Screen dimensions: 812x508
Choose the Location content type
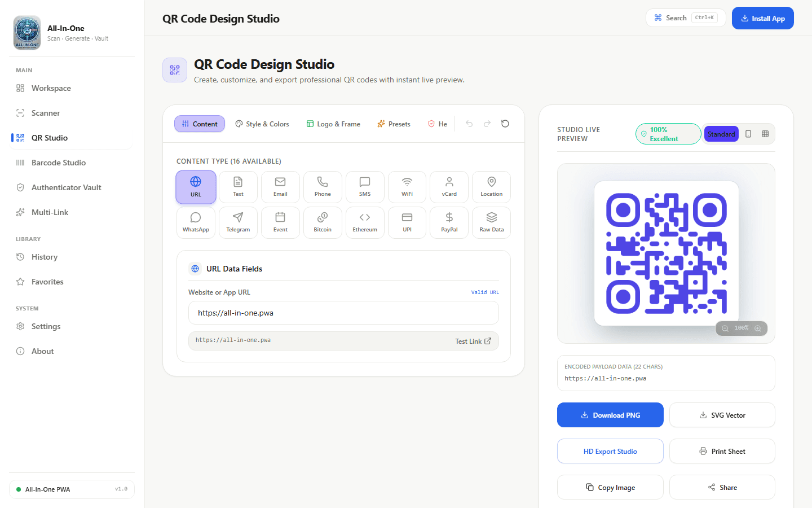point(492,187)
